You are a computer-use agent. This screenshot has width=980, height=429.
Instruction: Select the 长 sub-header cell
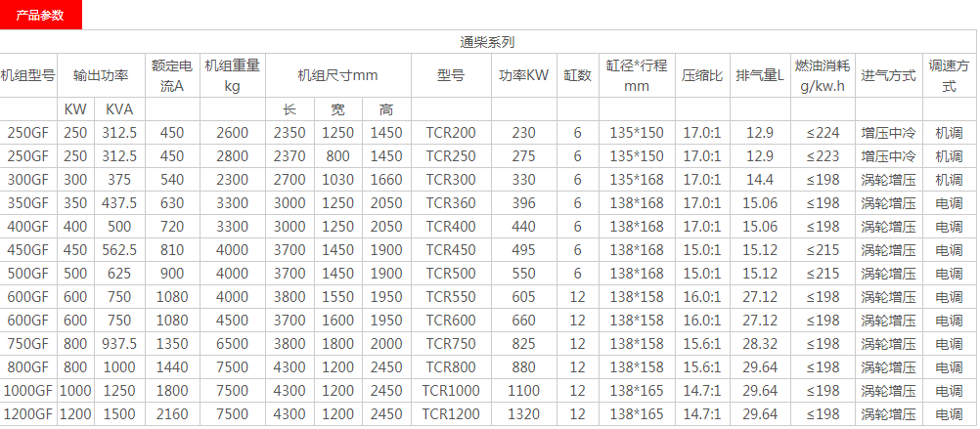(290, 109)
